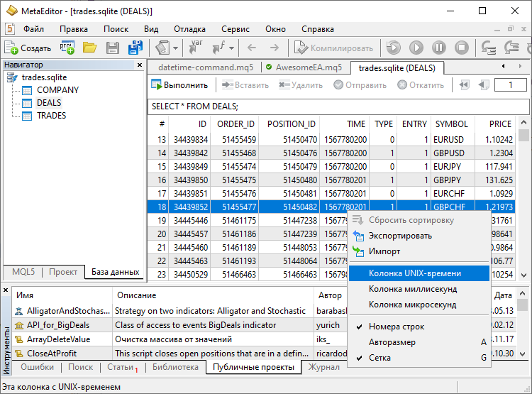Open the Журнал tab
532x394 pixels.
pos(323,367)
